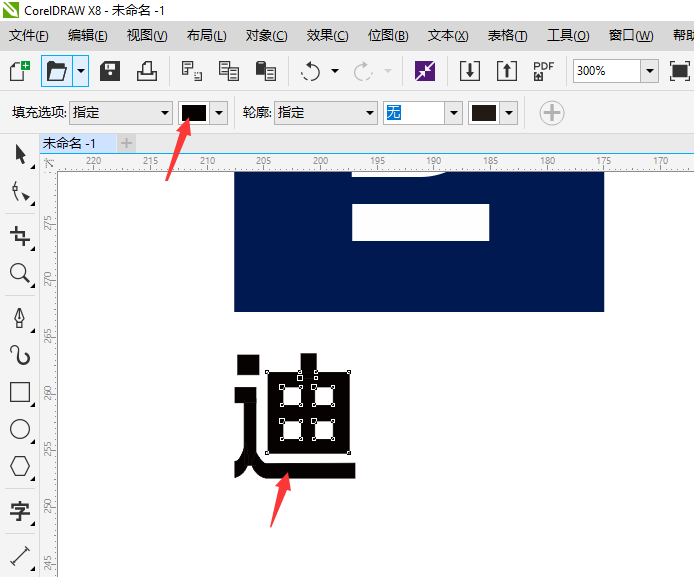
Task: Click the Cut icon in toolbar
Action: click(192, 71)
